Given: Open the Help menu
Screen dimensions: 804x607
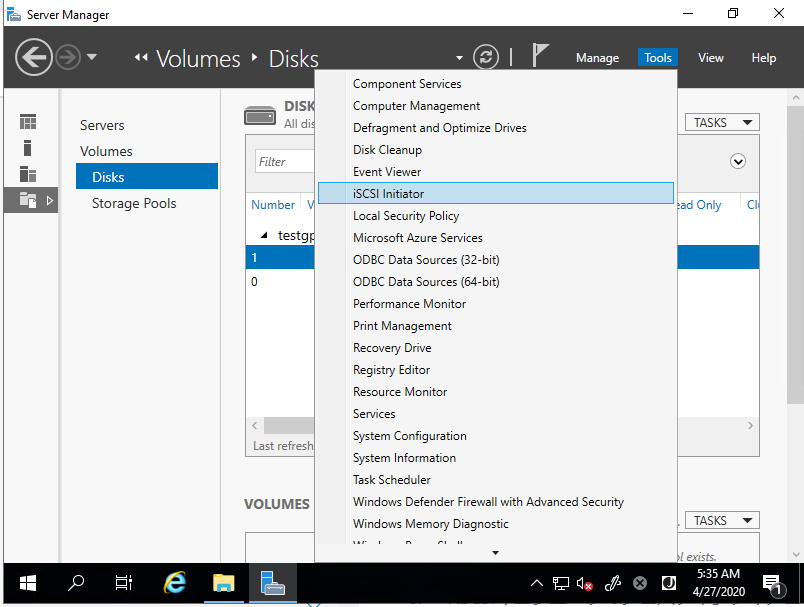Looking at the screenshot, I should (x=763, y=58).
